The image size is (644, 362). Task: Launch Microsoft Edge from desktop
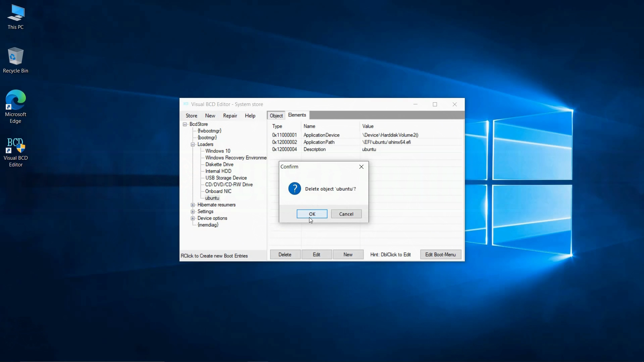tap(15, 107)
